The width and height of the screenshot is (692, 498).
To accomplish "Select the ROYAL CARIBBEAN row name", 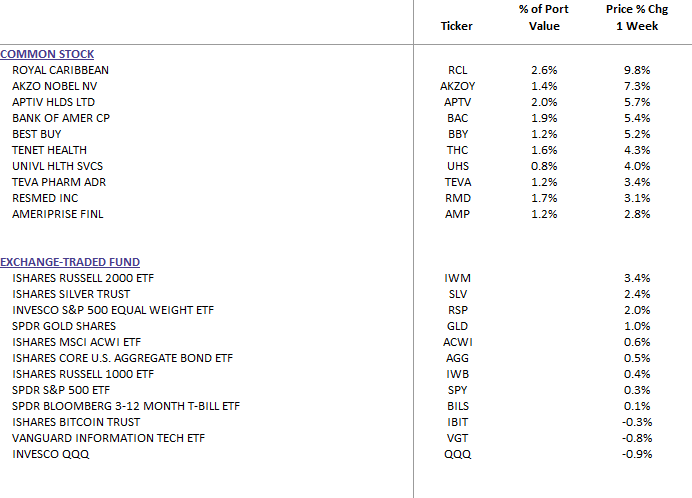I will (x=60, y=70).
